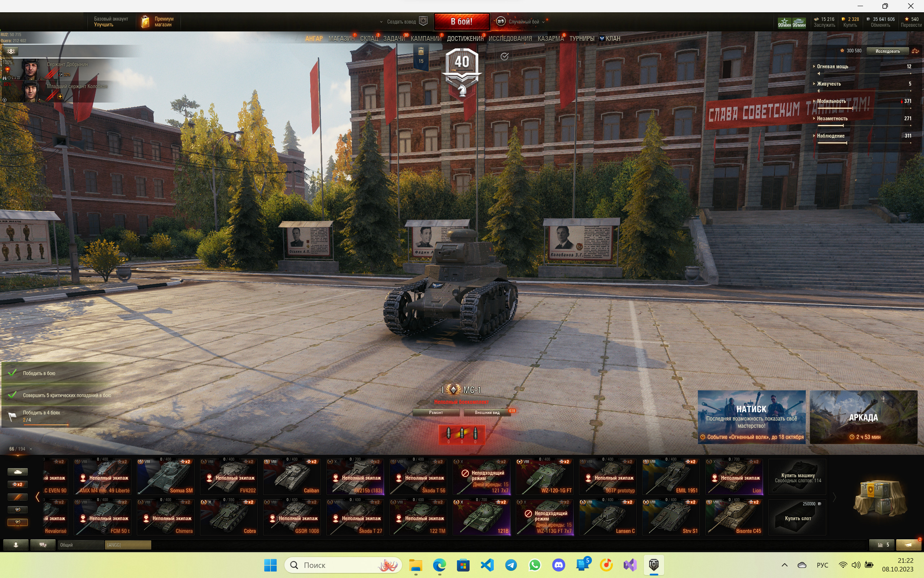This screenshot has width=924, height=578.
Task: Open the calendar icon marked 15
Action: point(421,57)
